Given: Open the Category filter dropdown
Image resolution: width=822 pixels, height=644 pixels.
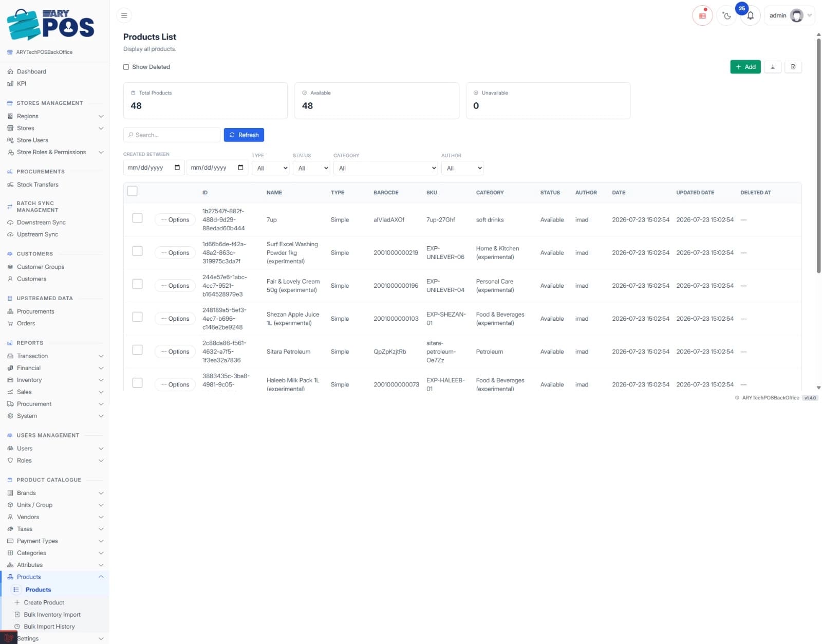Looking at the screenshot, I should click(386, 168).
